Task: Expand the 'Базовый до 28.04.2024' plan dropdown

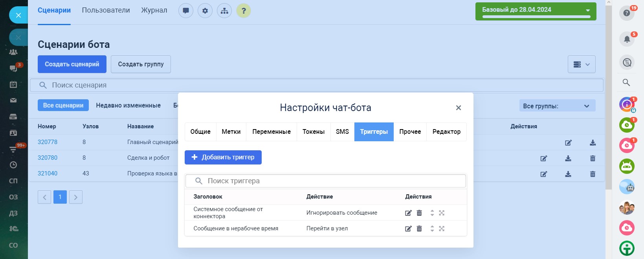Action: pos(588,11)
